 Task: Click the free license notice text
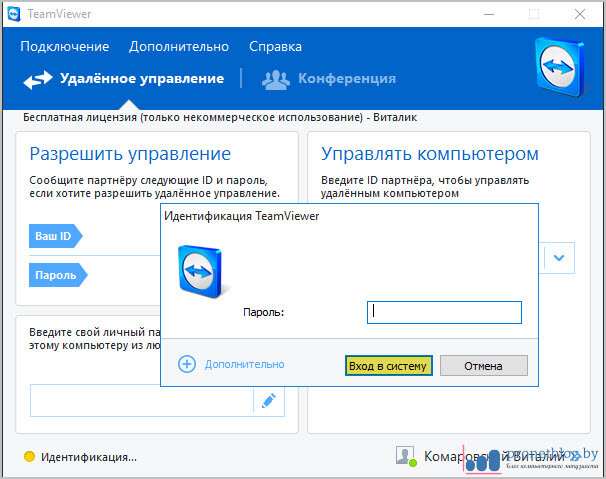[220, 118]
